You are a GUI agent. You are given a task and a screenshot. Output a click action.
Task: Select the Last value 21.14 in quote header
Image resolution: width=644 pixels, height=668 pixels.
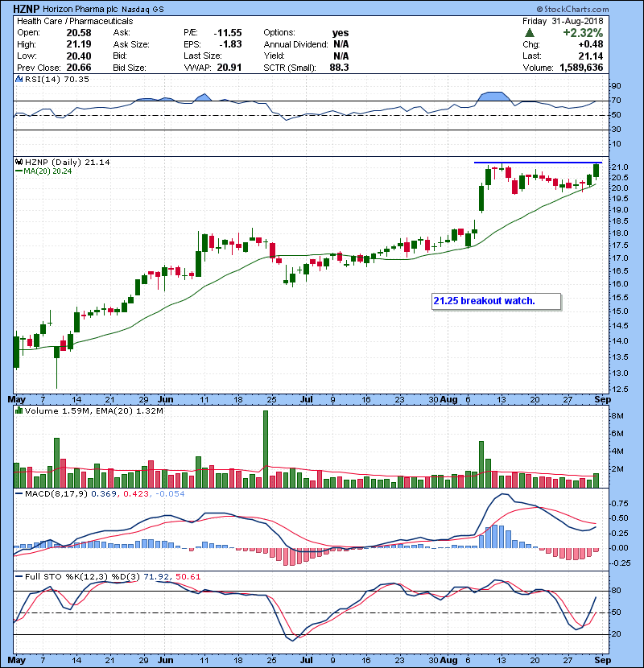pos(591,56)
